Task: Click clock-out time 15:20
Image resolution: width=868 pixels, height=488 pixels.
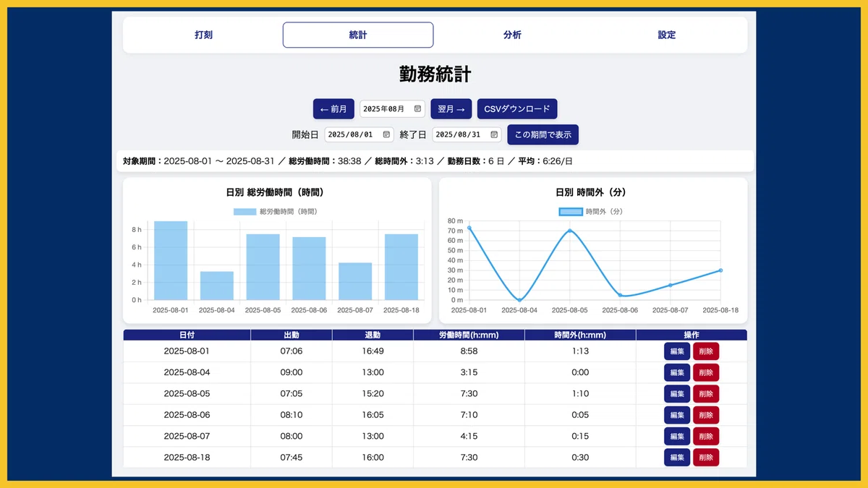Action: tap(373, 394)
